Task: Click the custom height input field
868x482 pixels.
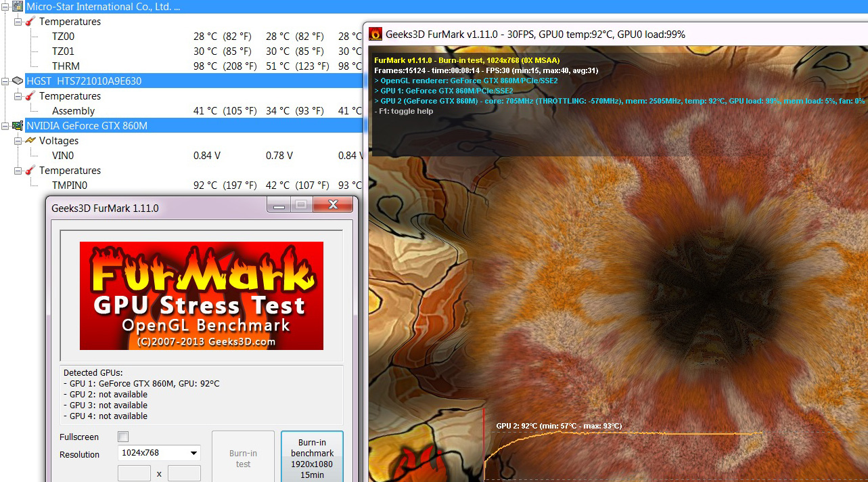Action: 184,473
